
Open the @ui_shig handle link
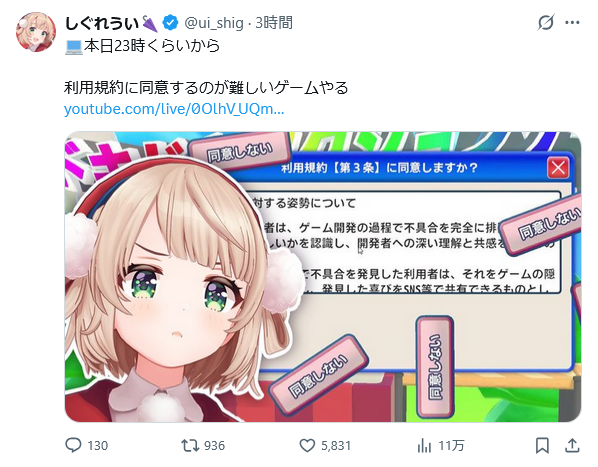coord(214,23)
